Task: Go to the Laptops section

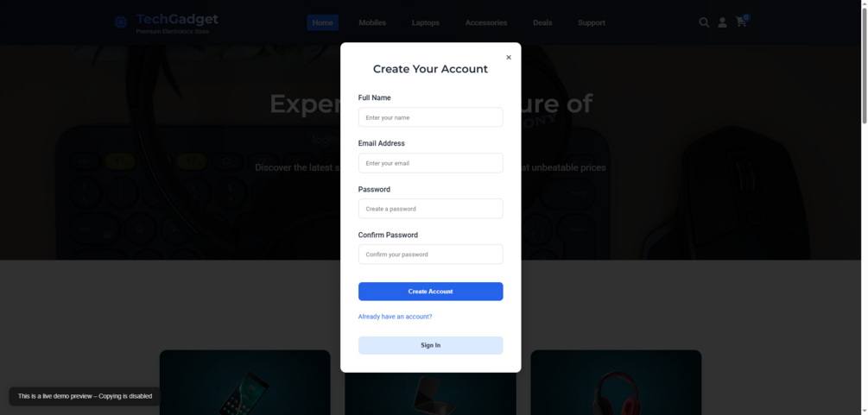Action: coord(426,22)
